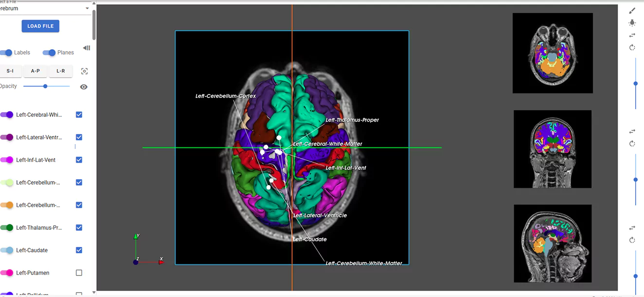Click swap arrows icon beside coronal slice
The height and width of the screenshot is (297, 644).
click(x=632, y=131)
